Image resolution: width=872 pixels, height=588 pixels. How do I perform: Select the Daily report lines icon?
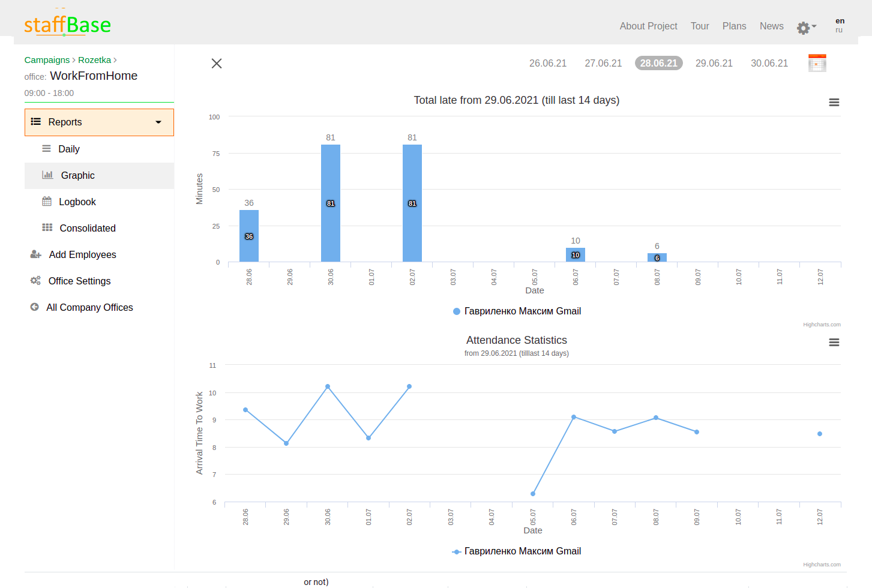coord(47,149)
